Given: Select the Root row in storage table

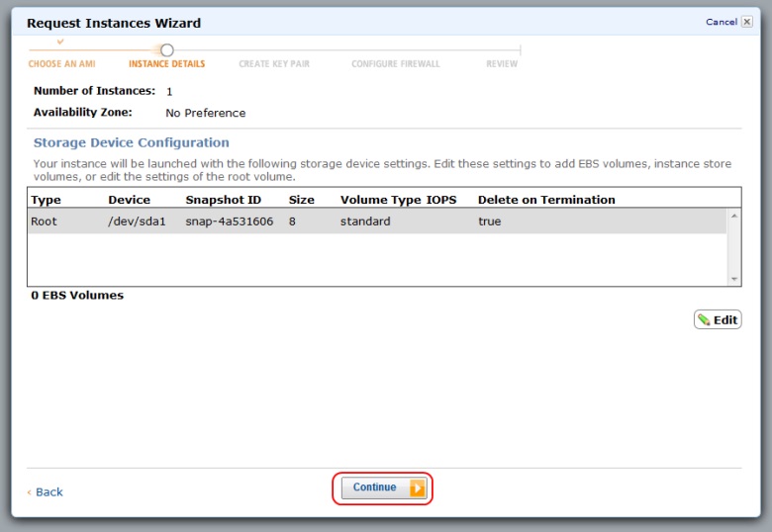Looking at the screenshot, I should pos(377,222).
